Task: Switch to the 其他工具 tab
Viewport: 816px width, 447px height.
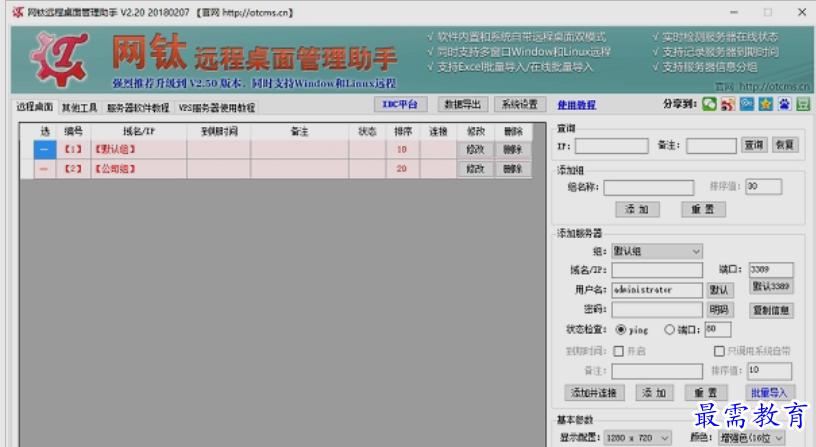Action: (x=79, y=108)
